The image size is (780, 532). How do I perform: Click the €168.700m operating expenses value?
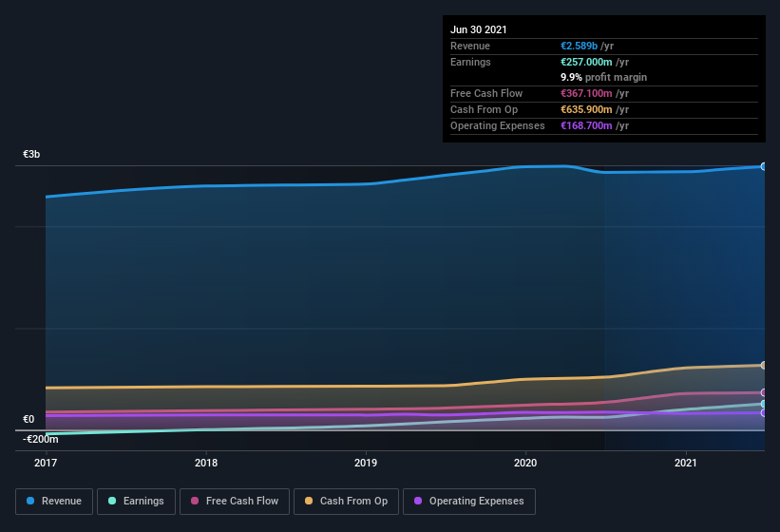pos(586,125)
